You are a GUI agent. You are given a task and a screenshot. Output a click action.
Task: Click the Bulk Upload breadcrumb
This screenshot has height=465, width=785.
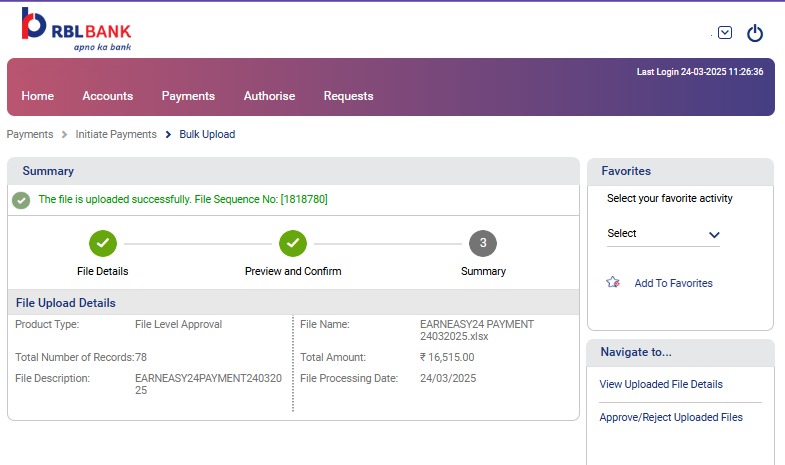pos(207,134)
